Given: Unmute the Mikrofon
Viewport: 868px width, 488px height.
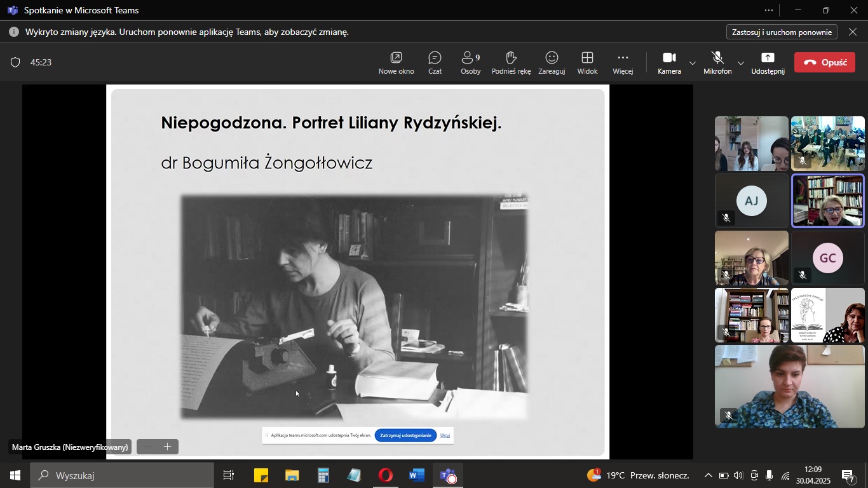Looking at the screenshot, I should [x=717, y=62].
